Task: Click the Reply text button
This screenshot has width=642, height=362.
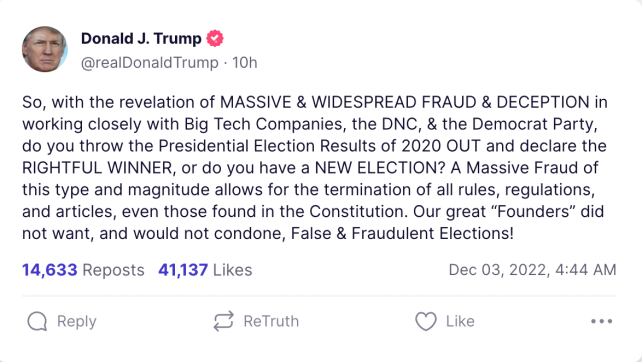Action: pyautogui.click(x=77, y=321)
